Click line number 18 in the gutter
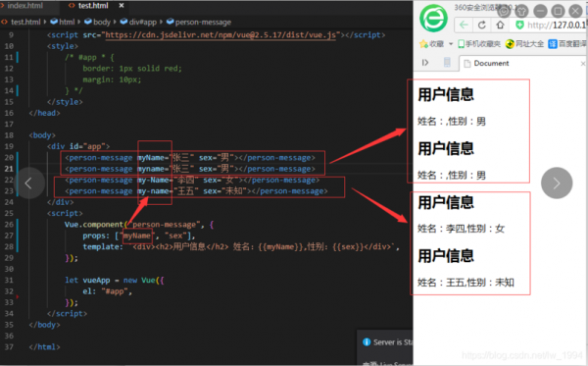The height and width of the screenshot is (366, 588). [9, 135]
